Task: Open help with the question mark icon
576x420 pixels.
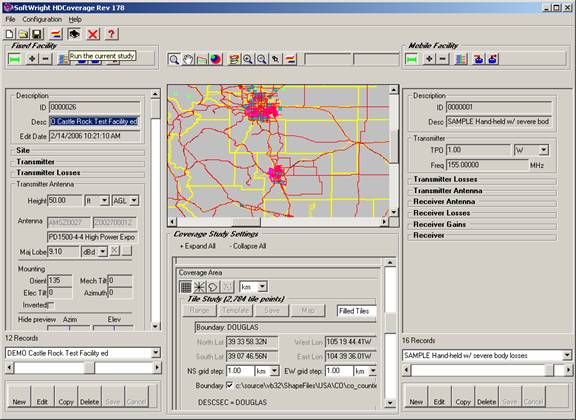Action: pos(111,34)
